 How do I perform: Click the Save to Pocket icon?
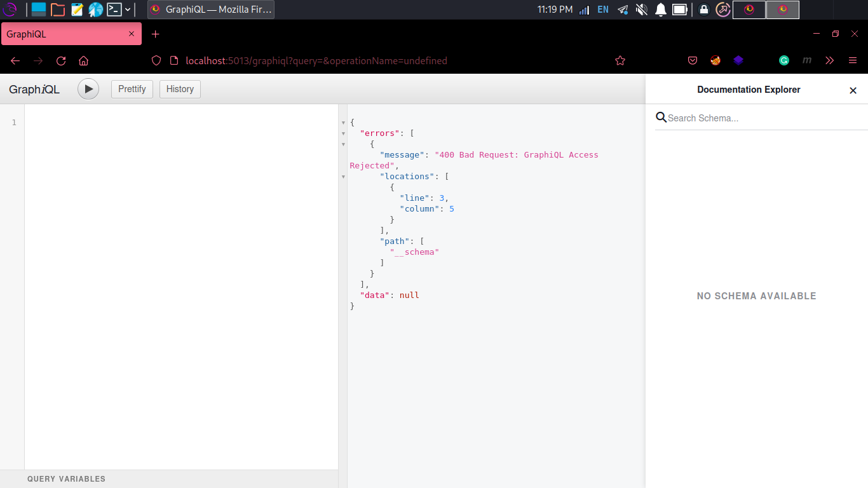pos(693,61)
